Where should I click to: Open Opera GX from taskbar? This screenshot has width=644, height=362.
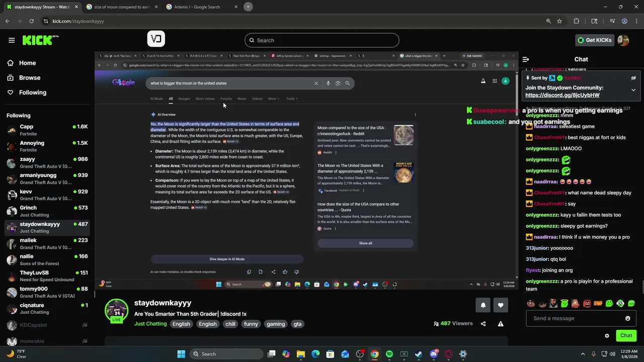pos(448,354)
